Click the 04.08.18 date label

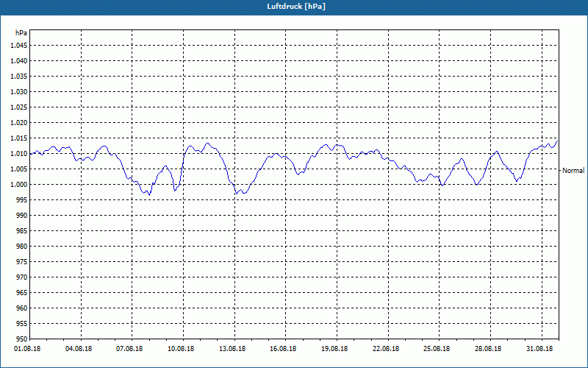pos(79,348)
